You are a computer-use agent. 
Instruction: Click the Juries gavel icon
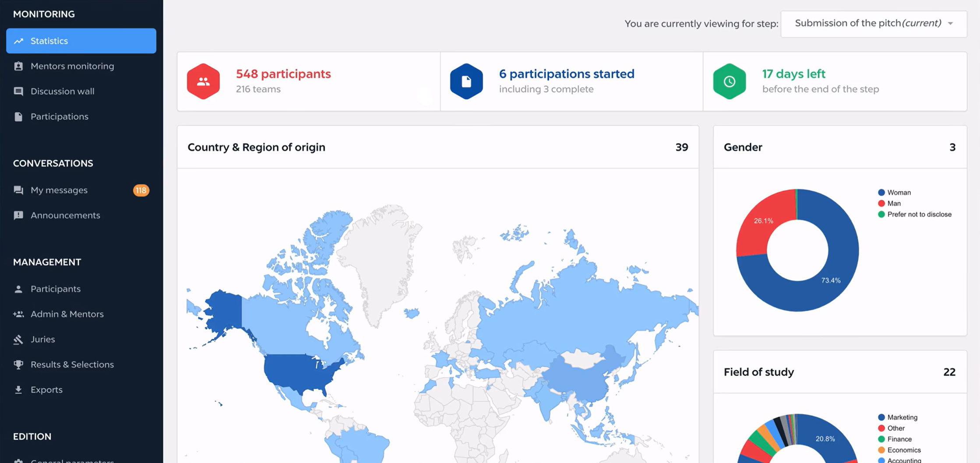coord(18,339)
